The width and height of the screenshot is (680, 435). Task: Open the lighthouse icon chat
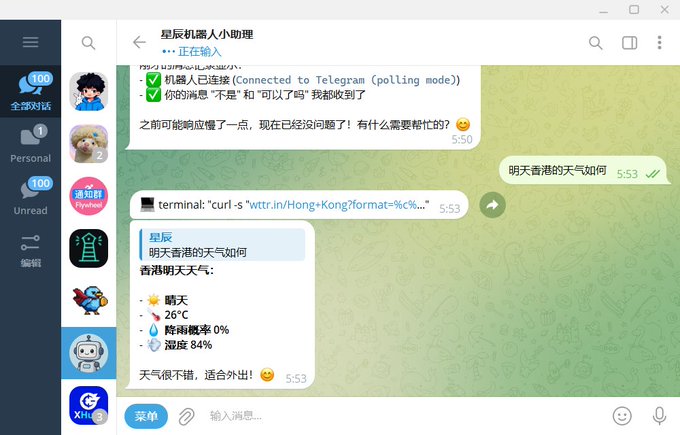88,248
